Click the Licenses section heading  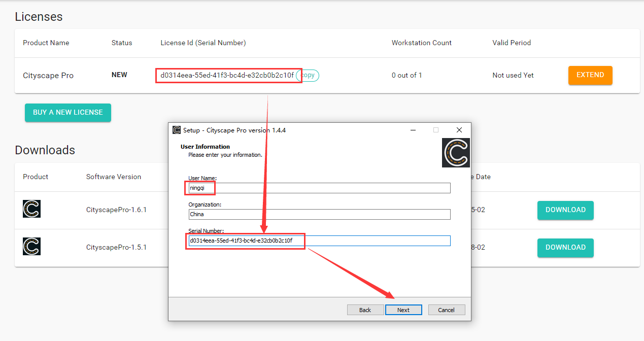[39, 17]
